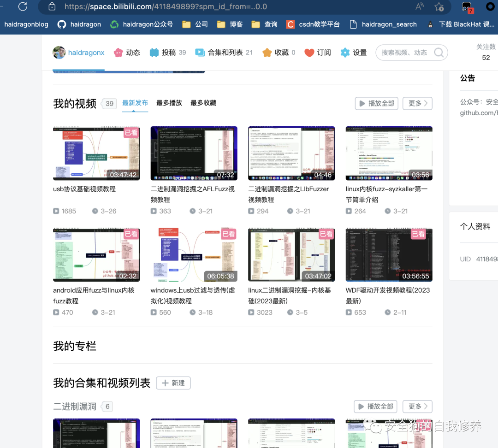Open linux内核fuzz-syzkaller title link
The width and height of the screenshot is (498, 448).
[x=386, y=195]
